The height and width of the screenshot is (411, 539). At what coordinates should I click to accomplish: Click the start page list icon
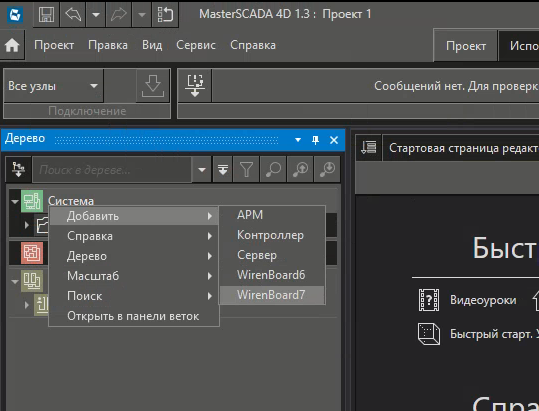tap(368, 148)
